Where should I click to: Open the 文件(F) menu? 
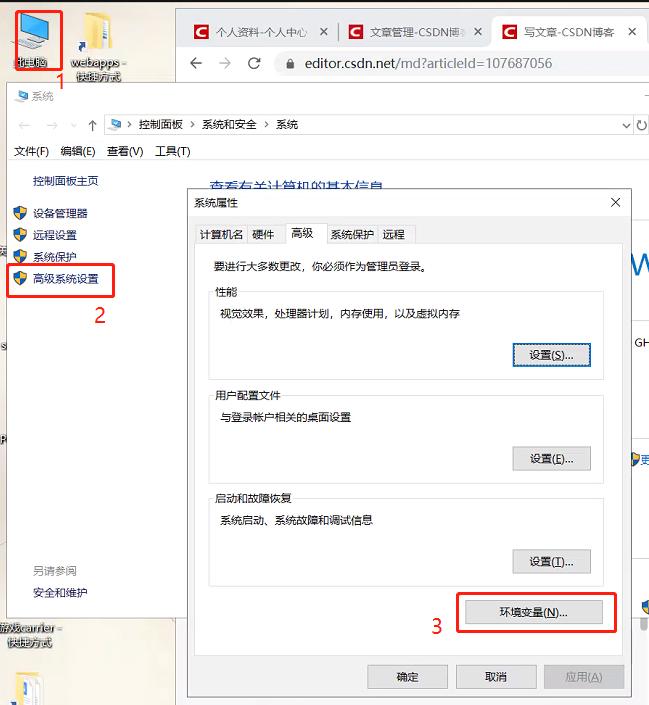tap(31, 151)
